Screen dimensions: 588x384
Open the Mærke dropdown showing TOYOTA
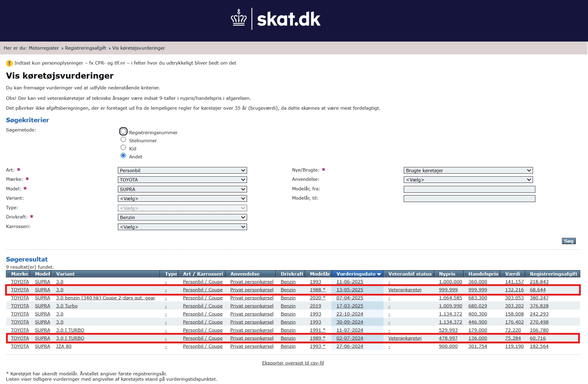click(182, 180)
